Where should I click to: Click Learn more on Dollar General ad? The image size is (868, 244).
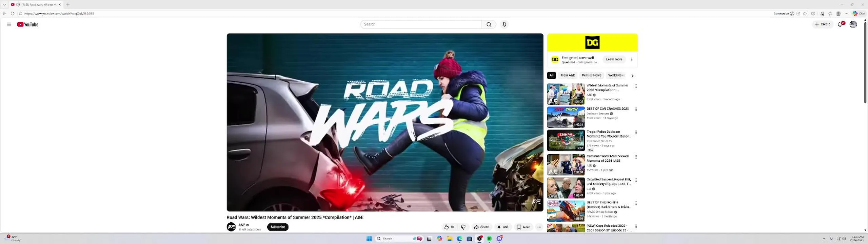pos(614,59)
